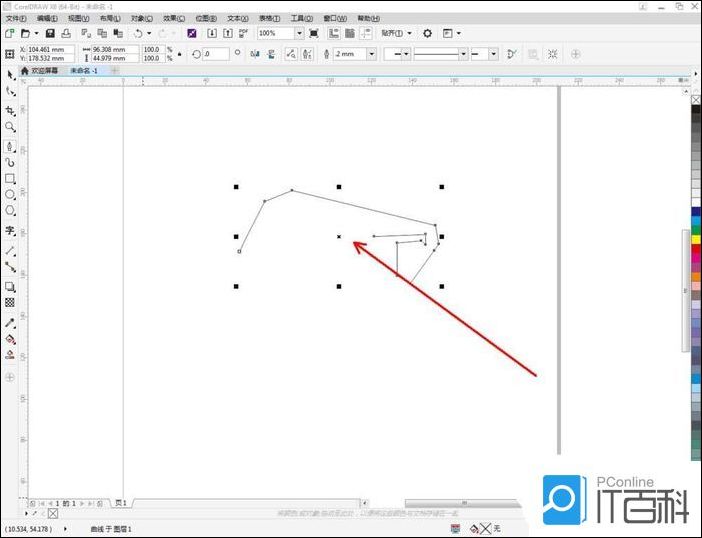Select the 页1 page tab

(x=121, y=503)
